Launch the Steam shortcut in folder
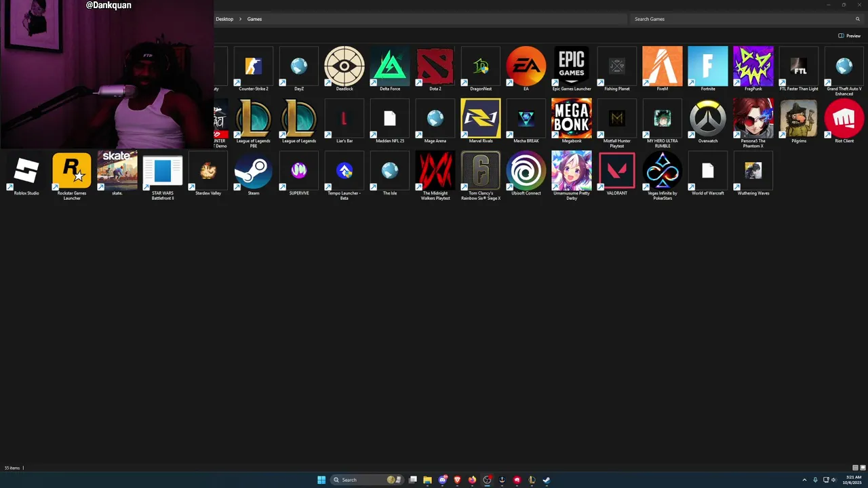 point(254,173)
